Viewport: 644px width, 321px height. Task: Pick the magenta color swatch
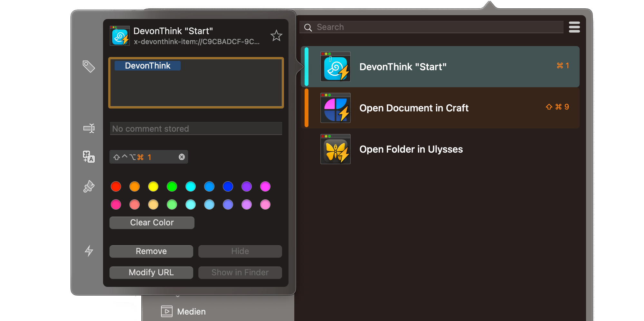coord(265,186)
